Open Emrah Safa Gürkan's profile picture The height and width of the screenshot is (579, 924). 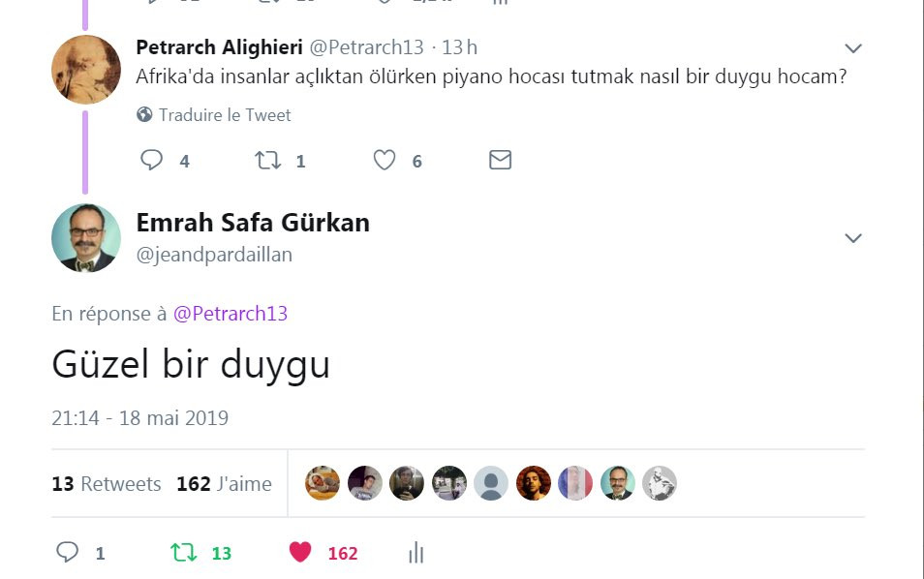pyautogui.click(x=86, y=238)
